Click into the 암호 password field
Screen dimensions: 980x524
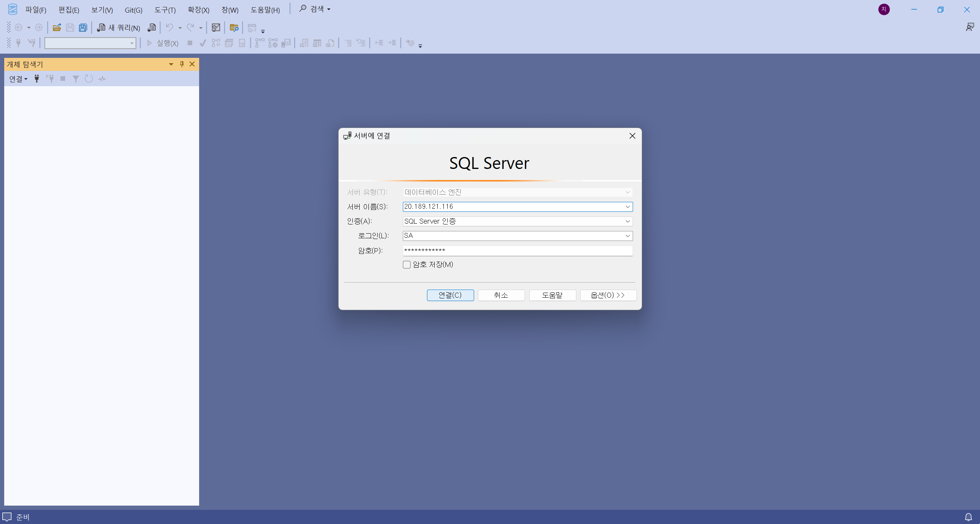pyautogui.click(x=517, y=251)
